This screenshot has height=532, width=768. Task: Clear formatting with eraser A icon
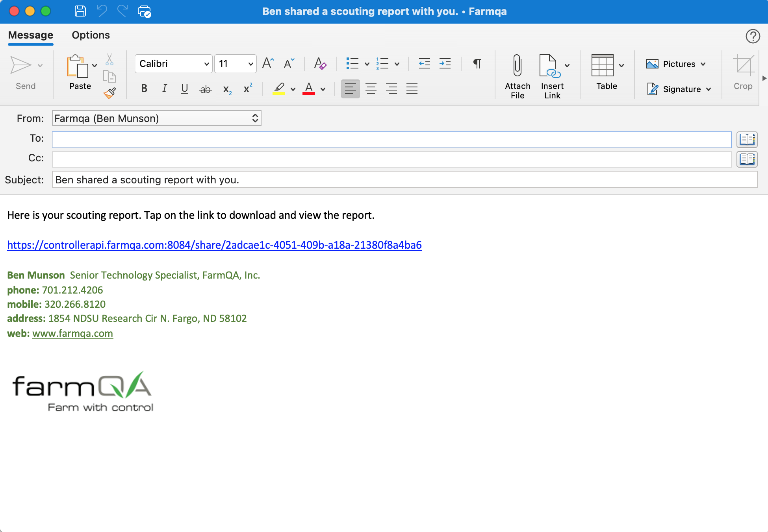320,63
